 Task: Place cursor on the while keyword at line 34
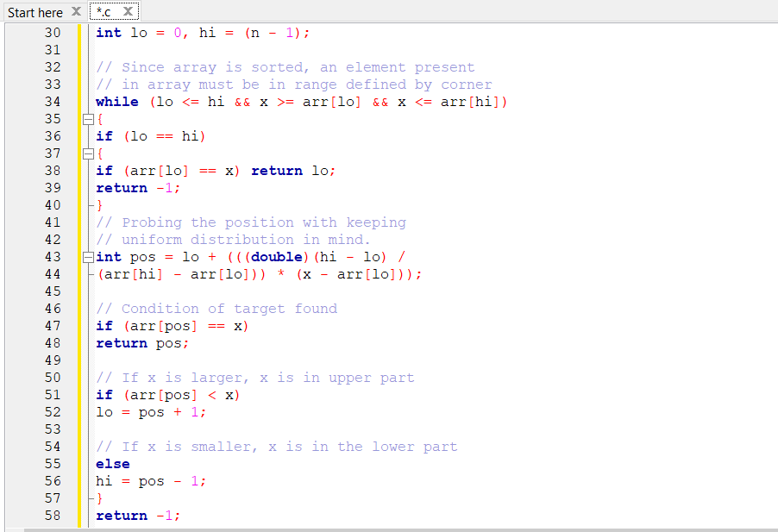click(116, 102)
